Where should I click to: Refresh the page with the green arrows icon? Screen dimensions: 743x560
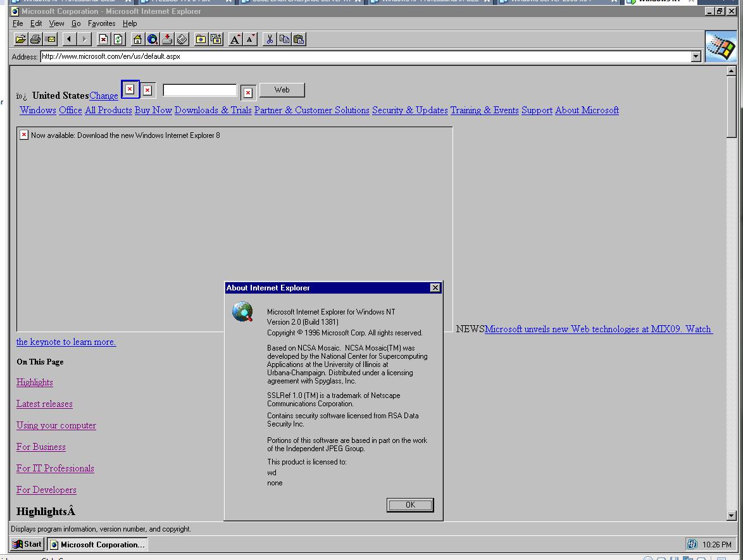[x=118, y=39]
